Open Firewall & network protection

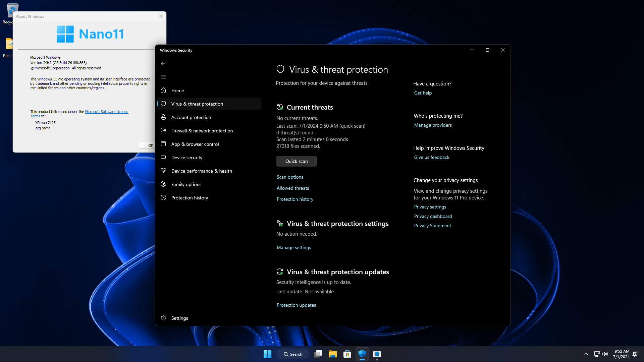coord(202,131)
